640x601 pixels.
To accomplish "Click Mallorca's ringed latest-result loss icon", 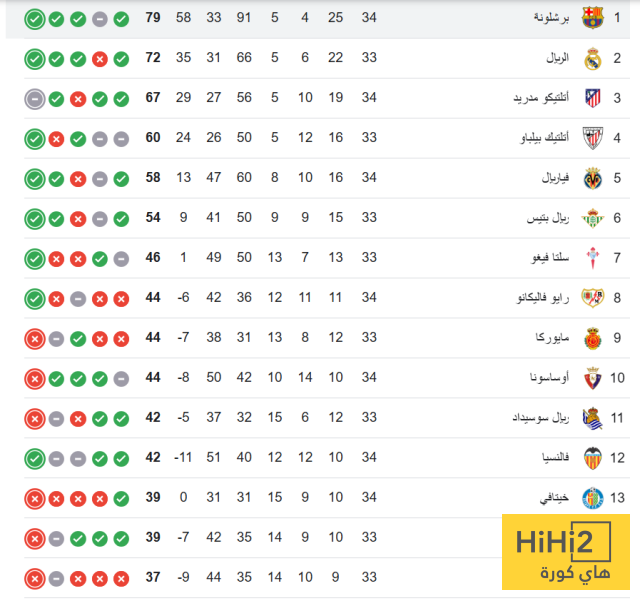I will point(35,339).
